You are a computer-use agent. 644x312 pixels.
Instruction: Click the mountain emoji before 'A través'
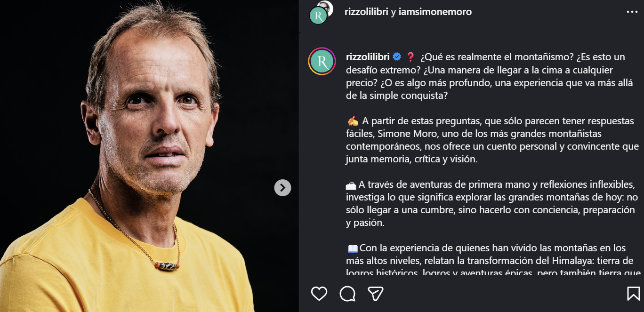click(351, 184)
